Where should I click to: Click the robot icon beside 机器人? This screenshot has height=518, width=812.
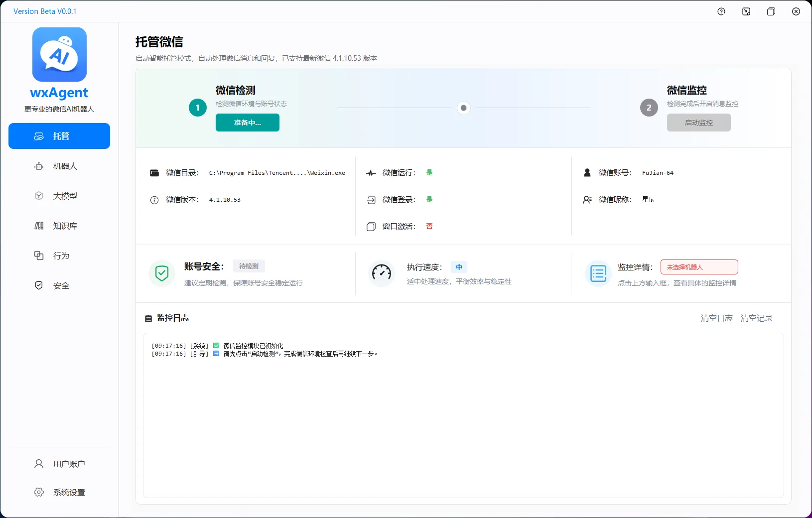pyautogui.click(x=39, y=166)
